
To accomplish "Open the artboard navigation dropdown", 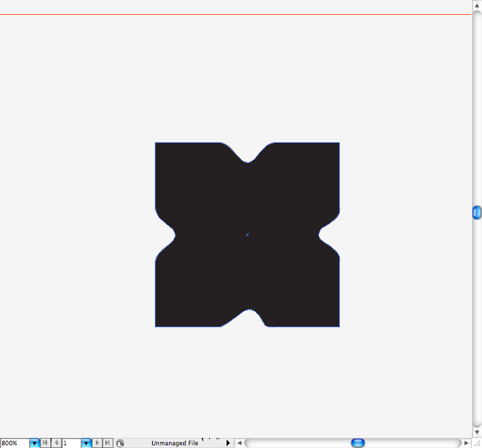I will tap(86, 443).
